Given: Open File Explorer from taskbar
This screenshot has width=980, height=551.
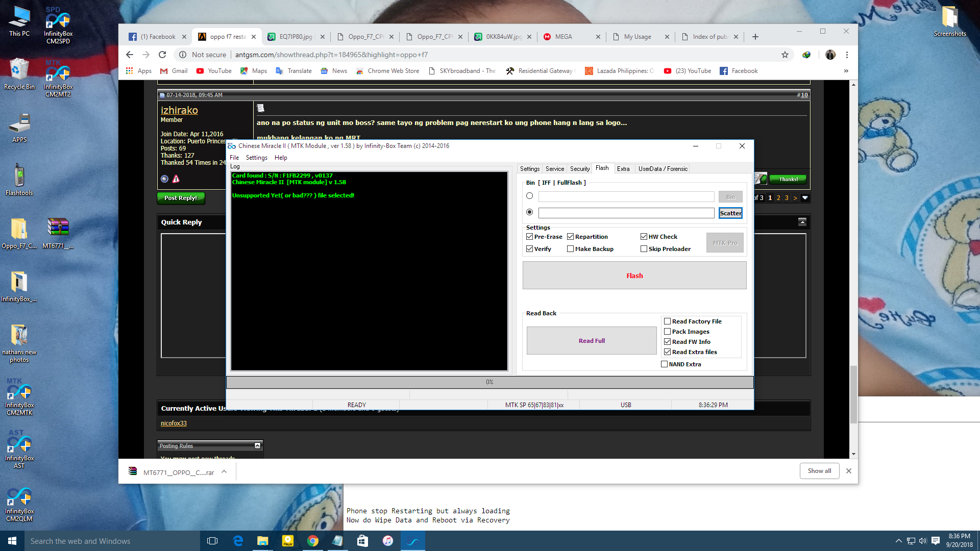Looking at the screenshot, I should [262, 541].
